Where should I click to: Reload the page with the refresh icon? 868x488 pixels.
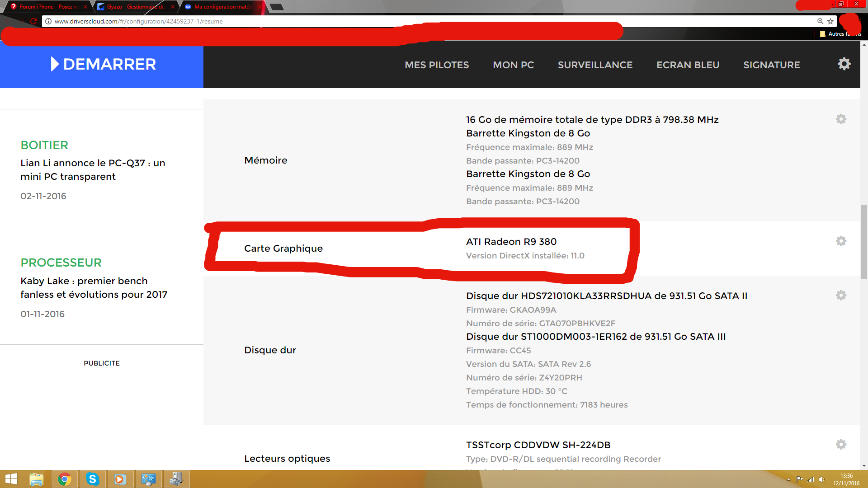pyautogui.click(x=33, y=21)
